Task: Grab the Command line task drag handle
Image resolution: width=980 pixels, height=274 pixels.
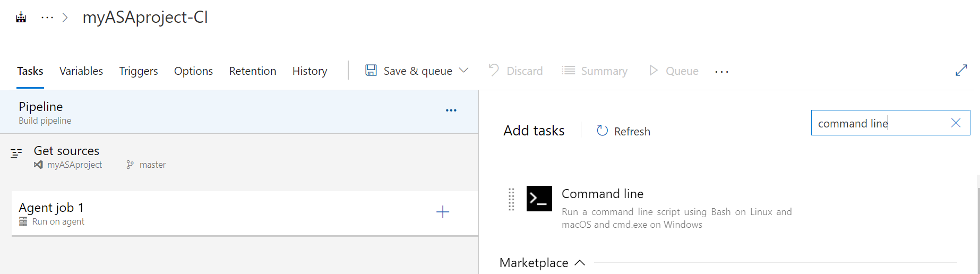Action: (x=511, y=199)
